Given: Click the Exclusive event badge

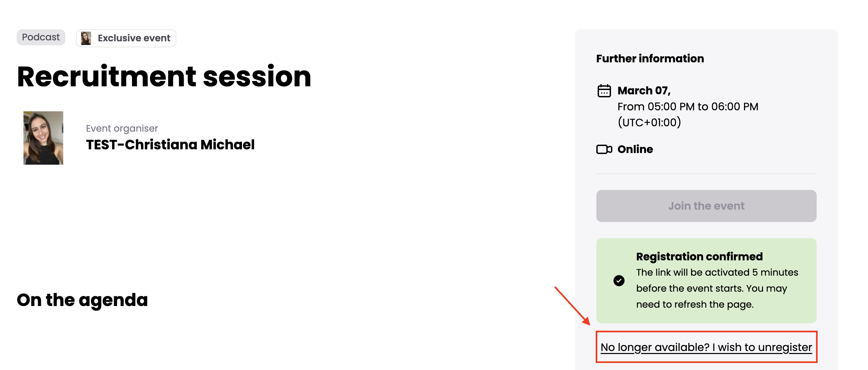Looking at the screenshot, I should pos(126,38).
